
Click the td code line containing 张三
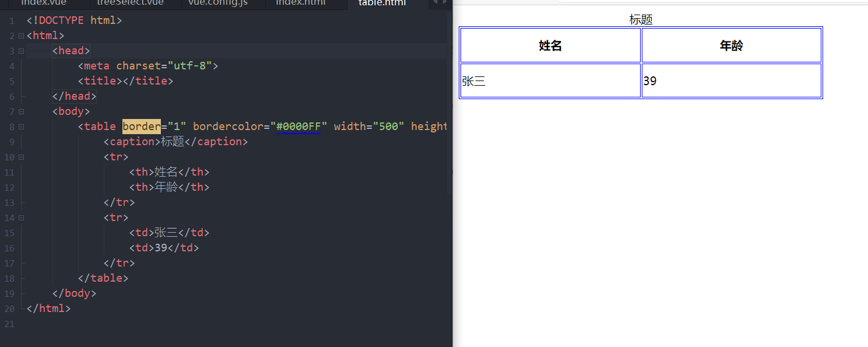[169, 233]
